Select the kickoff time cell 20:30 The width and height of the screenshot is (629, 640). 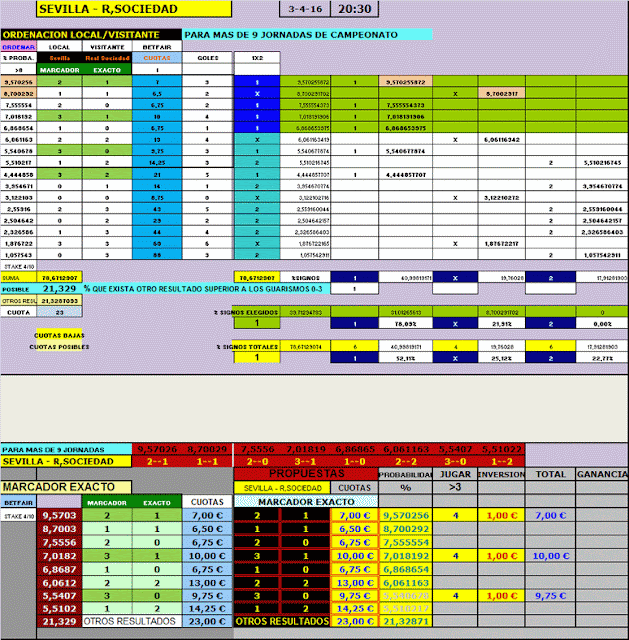click(354, 9)
